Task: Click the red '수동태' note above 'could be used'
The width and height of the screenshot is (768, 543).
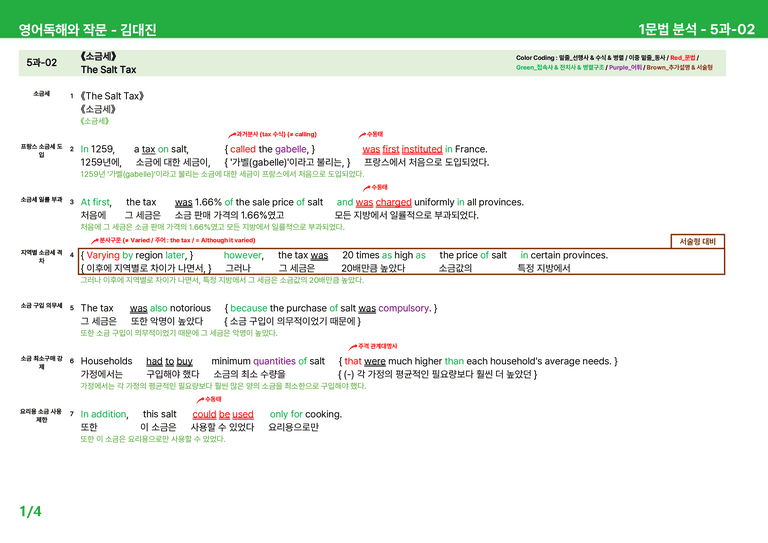Action: tap(213, 399)
